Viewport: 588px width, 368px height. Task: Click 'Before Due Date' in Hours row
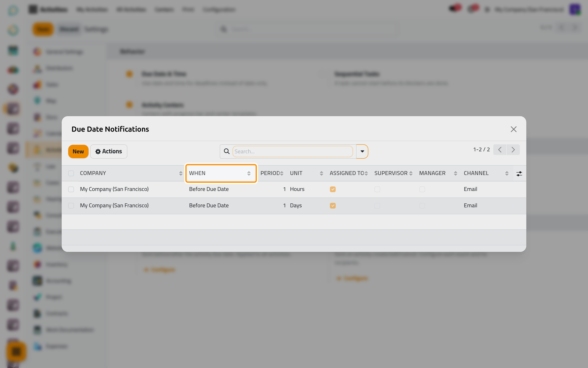209,189
